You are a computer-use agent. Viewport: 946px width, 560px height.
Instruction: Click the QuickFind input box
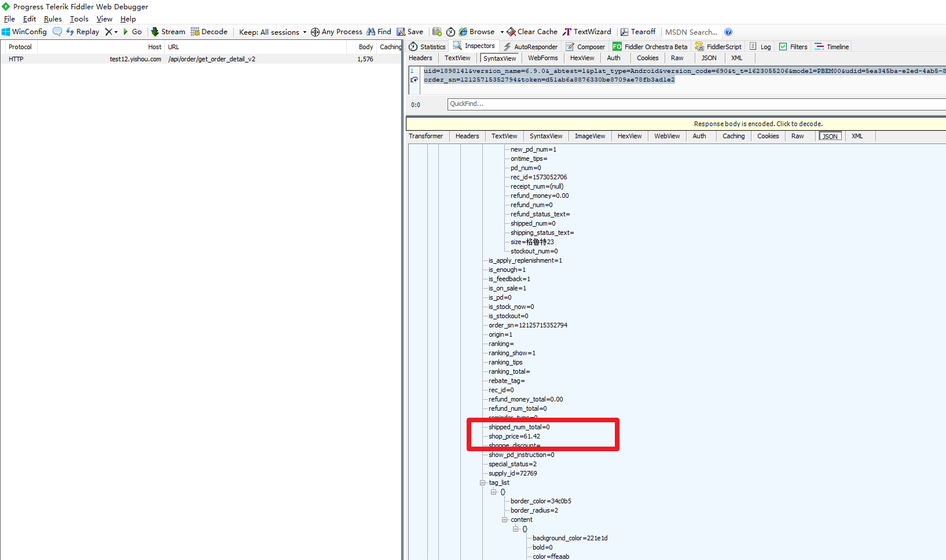coord(696,104)
